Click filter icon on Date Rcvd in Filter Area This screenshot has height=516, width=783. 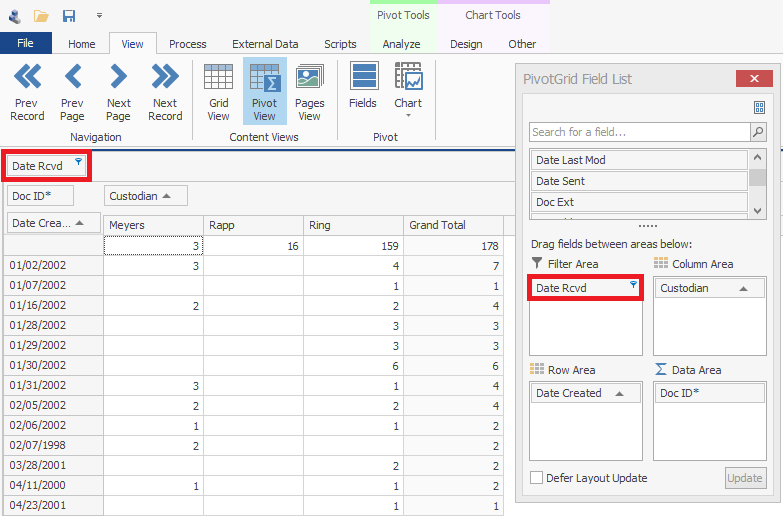click(633, 285)
